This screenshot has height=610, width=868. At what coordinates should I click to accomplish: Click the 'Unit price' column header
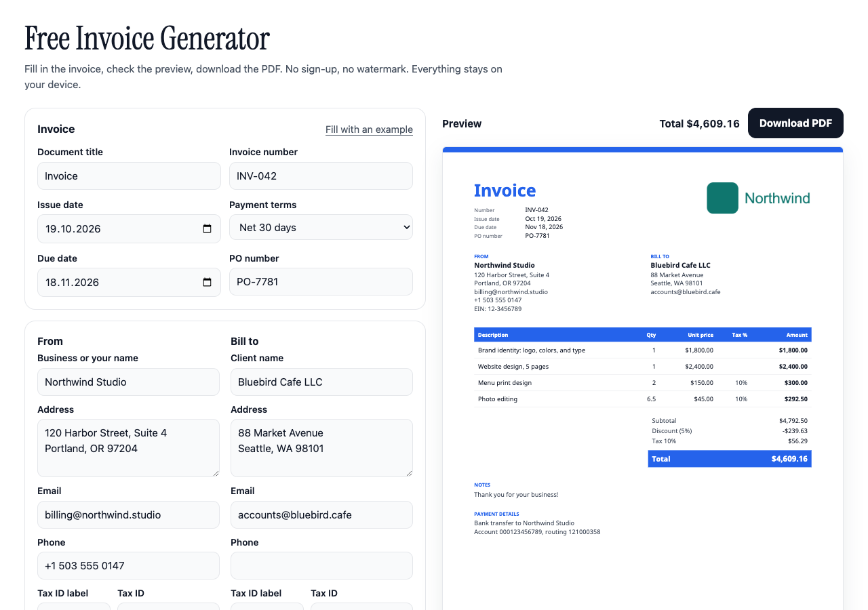[x=701, y=335]
